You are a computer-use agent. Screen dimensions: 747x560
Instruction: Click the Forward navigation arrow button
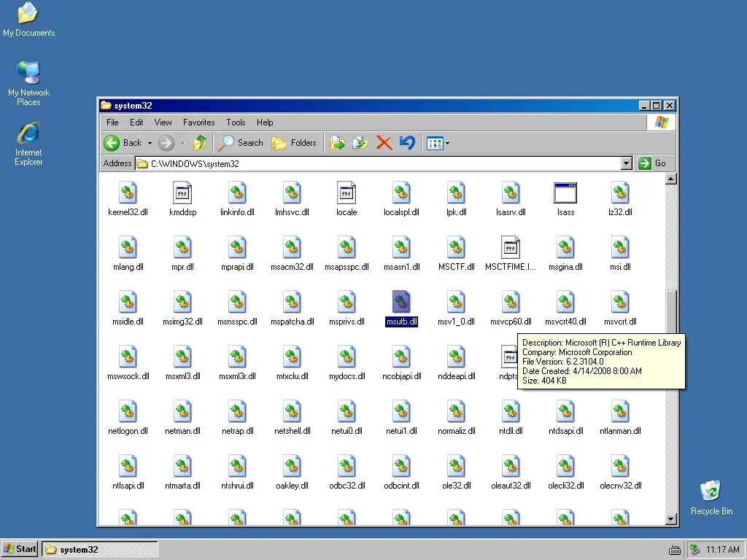tap(166, 143)
